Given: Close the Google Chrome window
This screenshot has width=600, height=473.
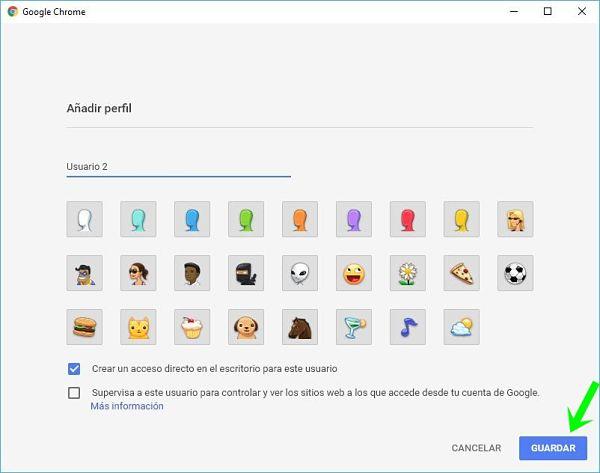Looking at the screenshot, I should pos(582,11).
